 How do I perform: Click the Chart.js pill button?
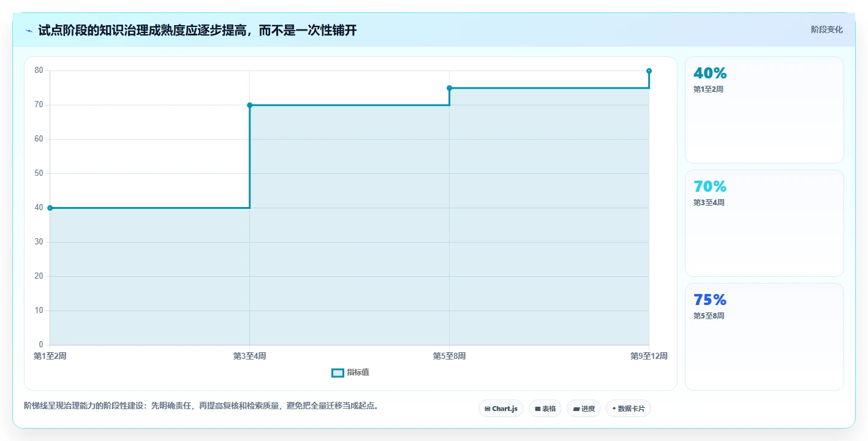click(501, 409)
